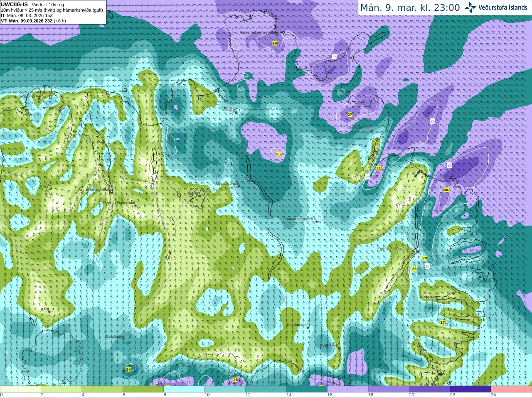This screenshot has height=398, width=532.
Task: Click the Ásbyrgi station label
Action: 229,110
